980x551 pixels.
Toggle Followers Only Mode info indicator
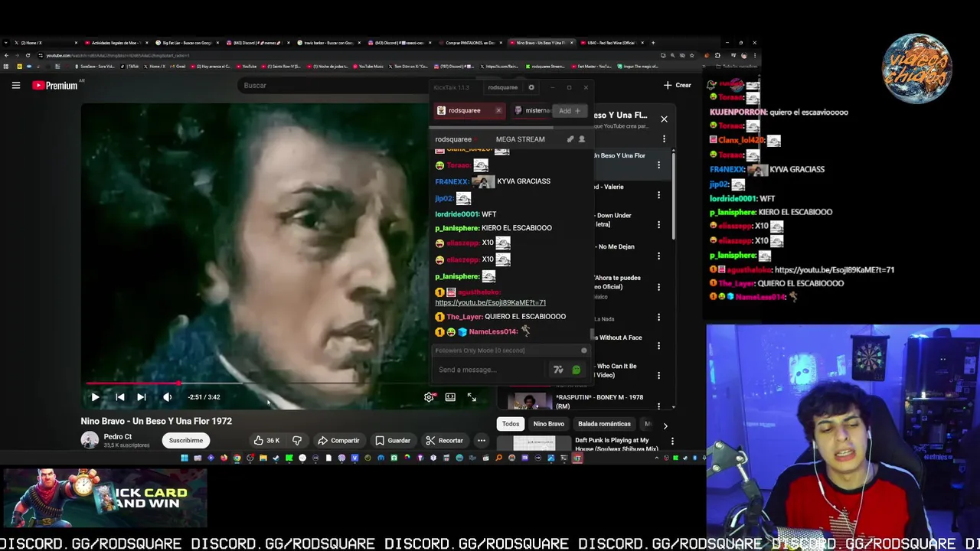pyautogui.click(x=583, y=350)
